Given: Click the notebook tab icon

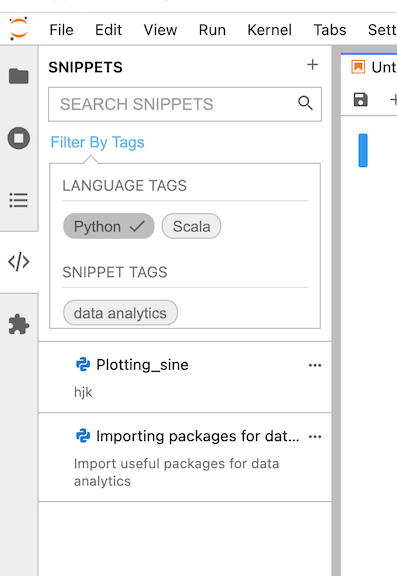Looking at the screenshot, I should pos(358,67).
